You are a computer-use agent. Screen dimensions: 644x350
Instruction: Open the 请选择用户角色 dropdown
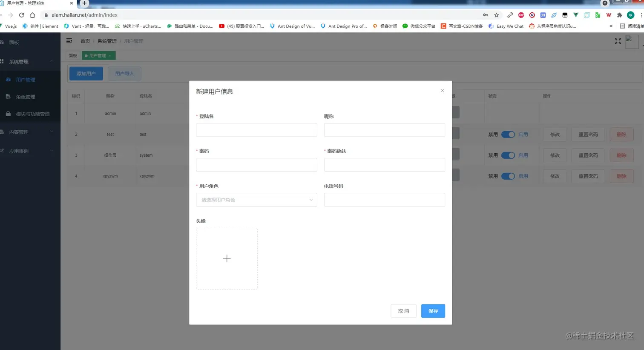click(x=256, y=199)
